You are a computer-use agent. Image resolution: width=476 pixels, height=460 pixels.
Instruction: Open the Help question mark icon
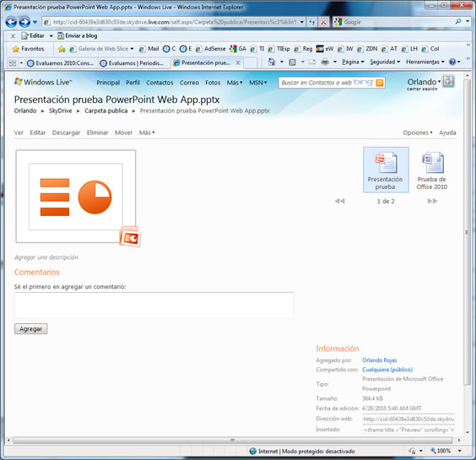[x=452, y=62]
